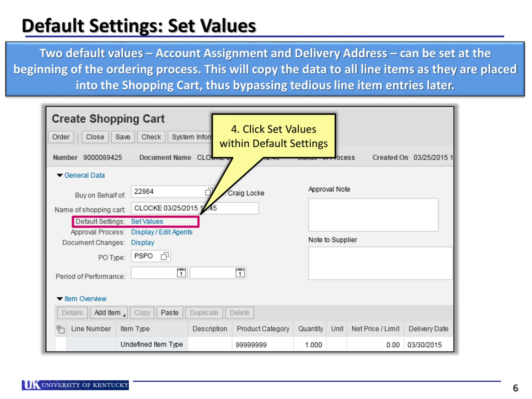This screenshot has height=399, width=532.
Task: Click the Name of shopping cart field
Action: coord(195,208)
